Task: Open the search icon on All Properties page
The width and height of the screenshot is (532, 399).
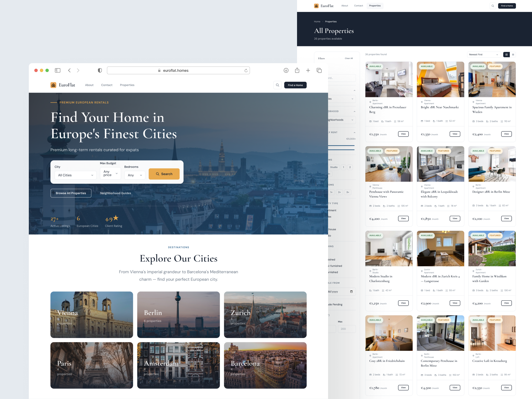Action: (493, 6)
